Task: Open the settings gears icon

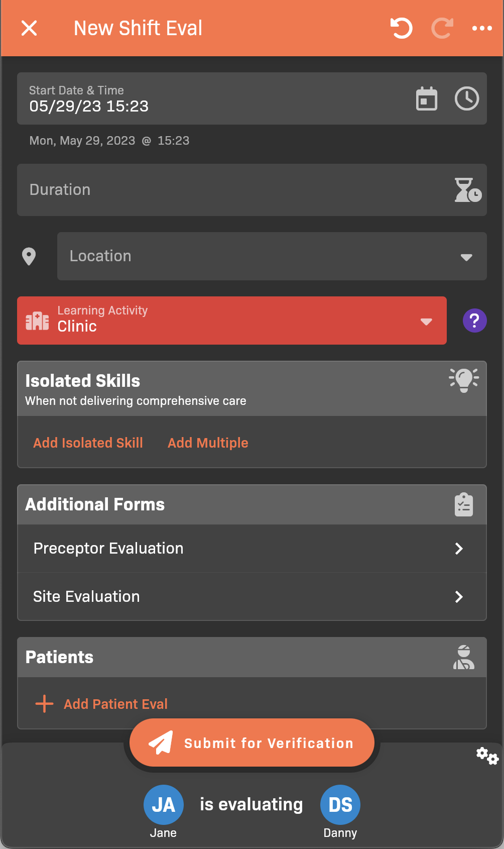Action: tap(487, 756)
